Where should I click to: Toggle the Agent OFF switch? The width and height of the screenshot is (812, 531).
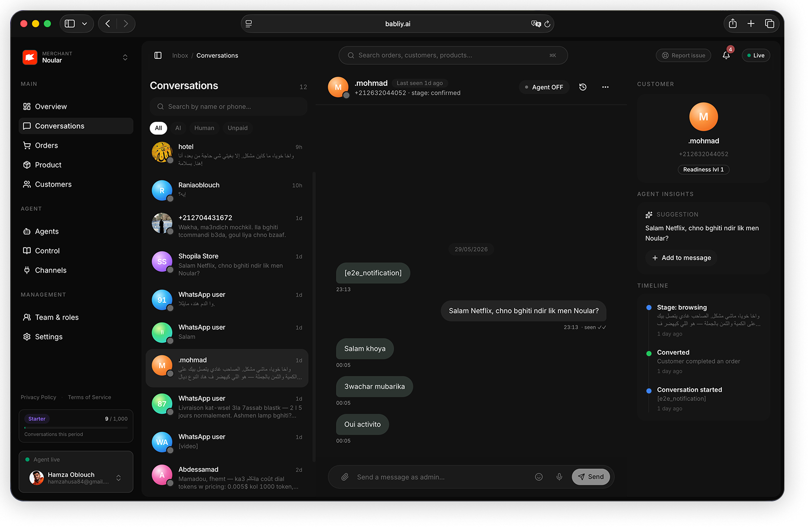coord(544,87)
